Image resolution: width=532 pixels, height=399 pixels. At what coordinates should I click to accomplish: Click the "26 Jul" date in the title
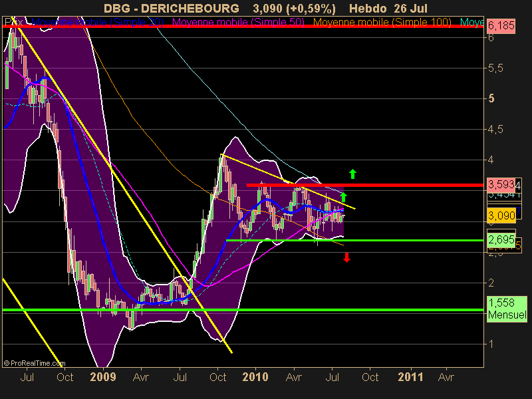pos(410,8)
